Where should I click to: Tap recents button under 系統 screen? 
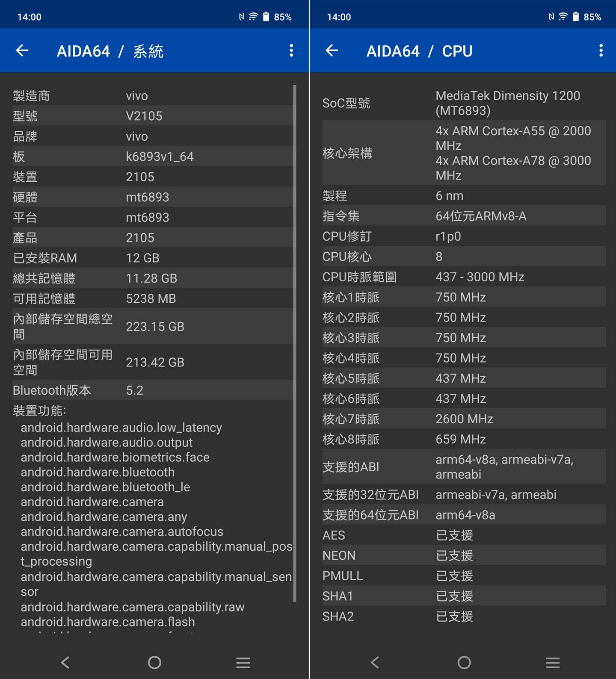coord(243,663)
